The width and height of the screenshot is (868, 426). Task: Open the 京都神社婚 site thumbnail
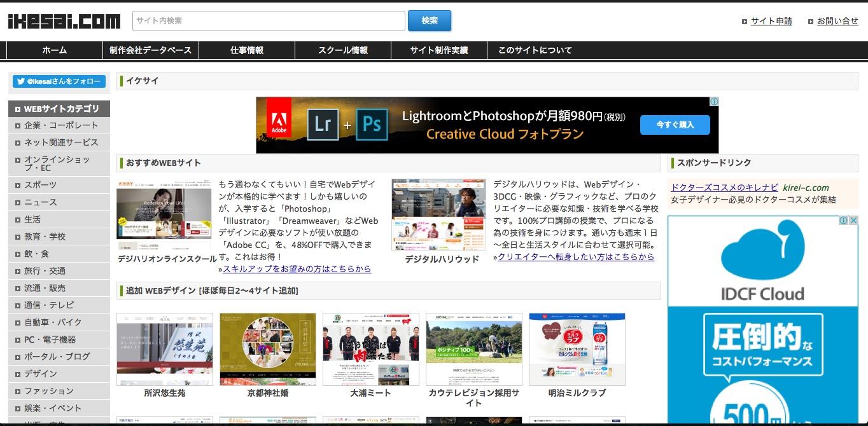(x=268, y=349)
